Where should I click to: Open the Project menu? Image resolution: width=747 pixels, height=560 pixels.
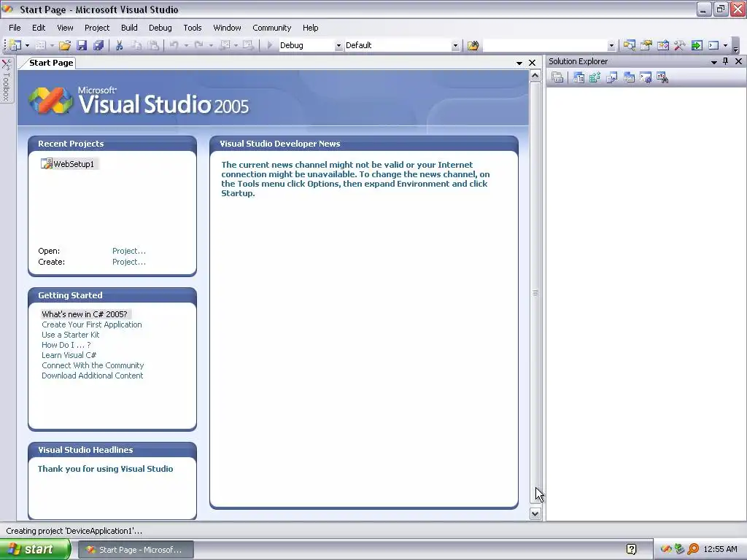97,28
